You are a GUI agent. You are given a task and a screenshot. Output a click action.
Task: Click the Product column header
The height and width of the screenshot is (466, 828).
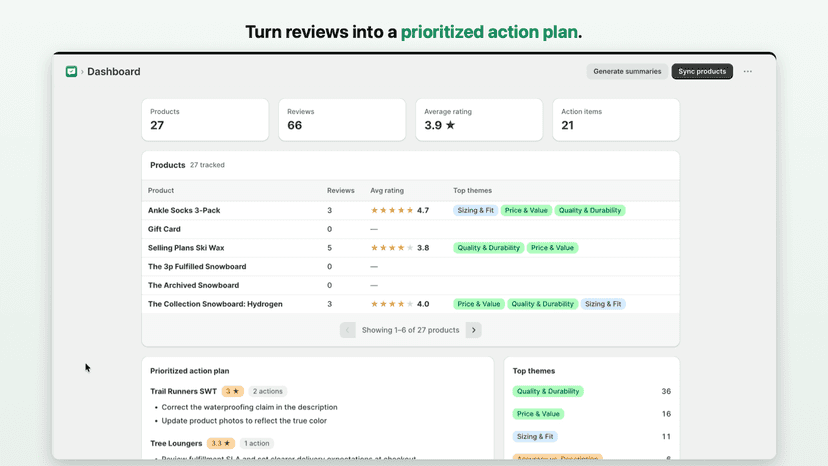pos(161,190)
